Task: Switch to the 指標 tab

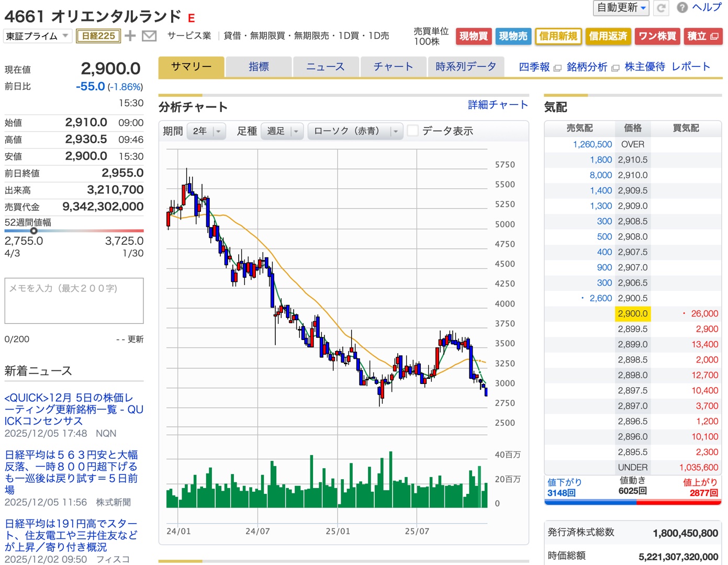Action: click(x=259, y=67)
